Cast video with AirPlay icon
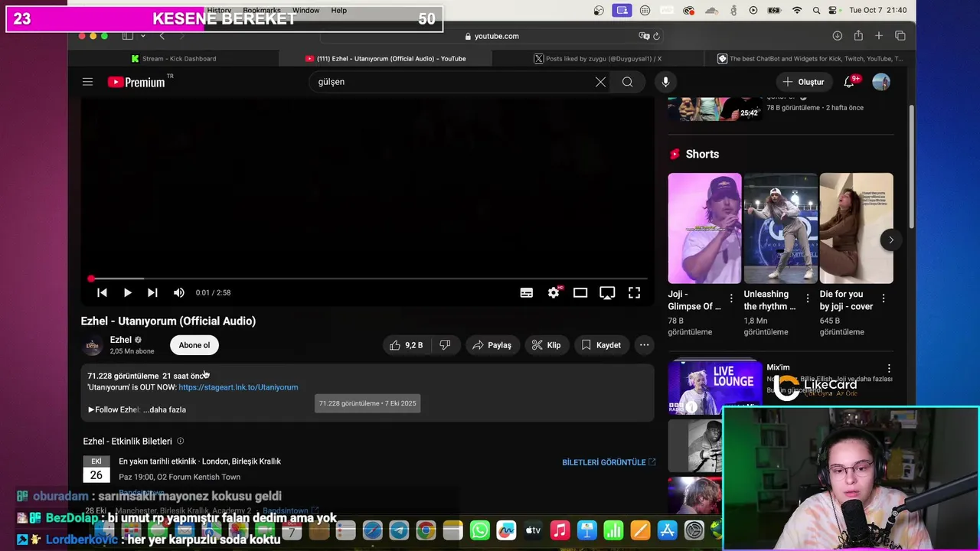 (607, 292)
